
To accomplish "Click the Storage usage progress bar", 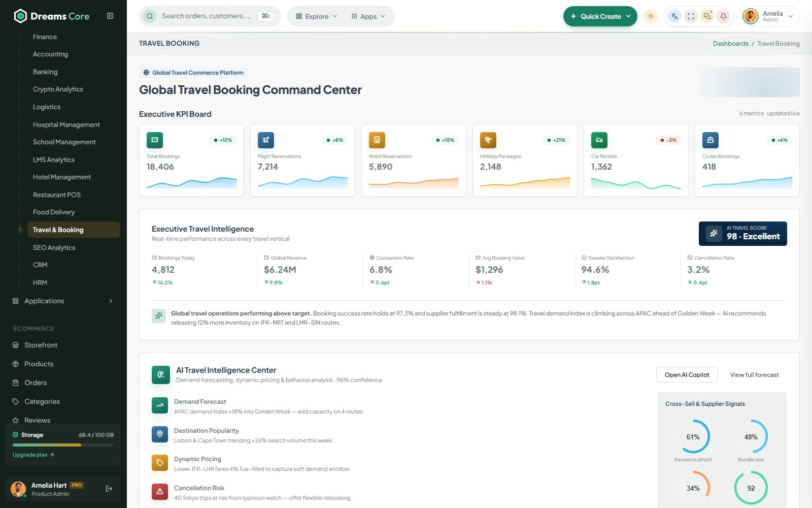I will (x=63, y=445).
